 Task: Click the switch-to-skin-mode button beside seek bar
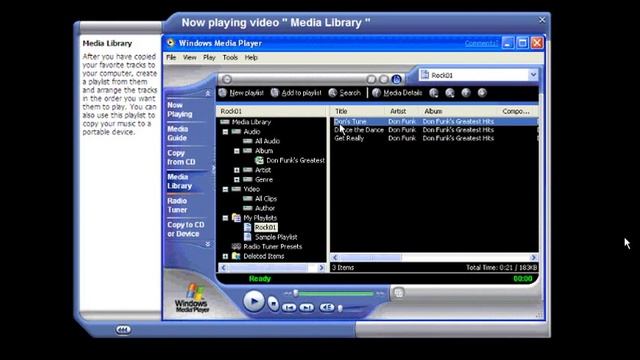(398, 292)
